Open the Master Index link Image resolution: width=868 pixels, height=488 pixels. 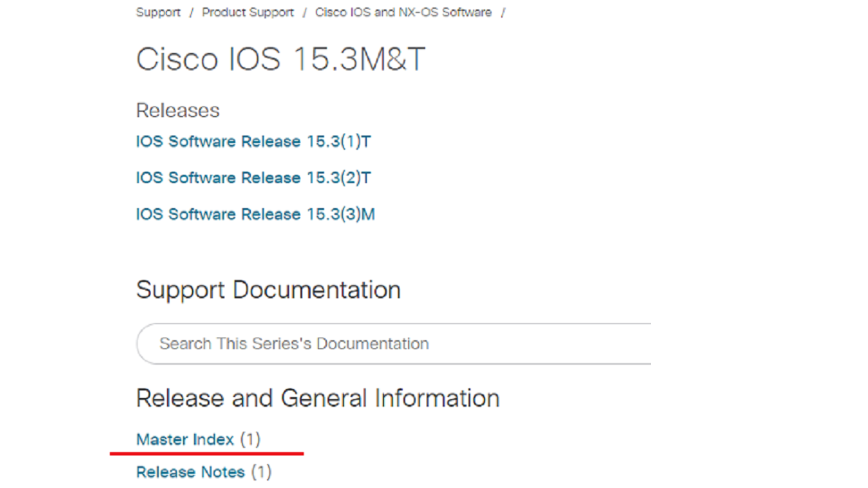[185, 439]
